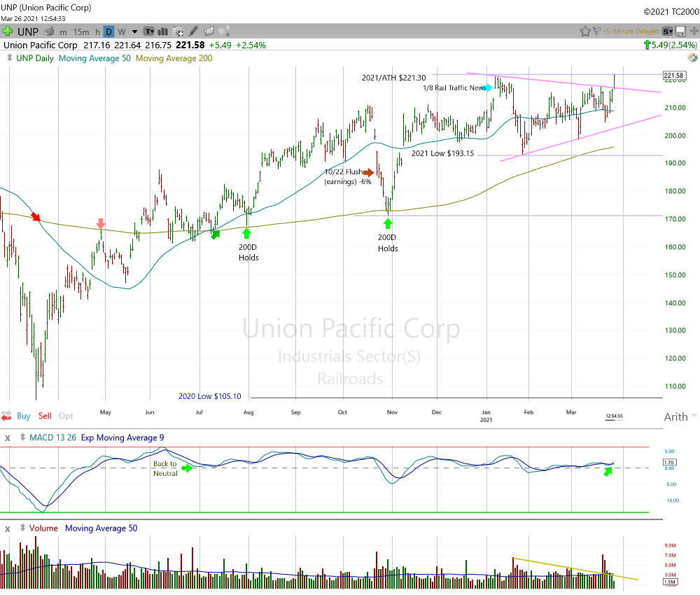Click the 'Nov' date axis label
Screen dimensions: 700x595
[x=392, y=412]
